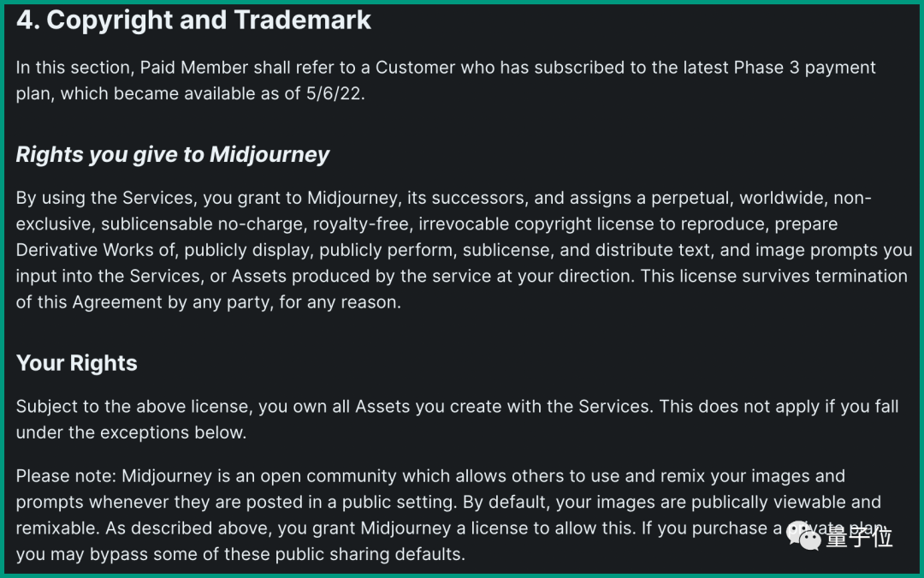924x578 pixels.
Task: Select the 'Rights you give to Midjourney' subheading
Action: tap(173, 155)
